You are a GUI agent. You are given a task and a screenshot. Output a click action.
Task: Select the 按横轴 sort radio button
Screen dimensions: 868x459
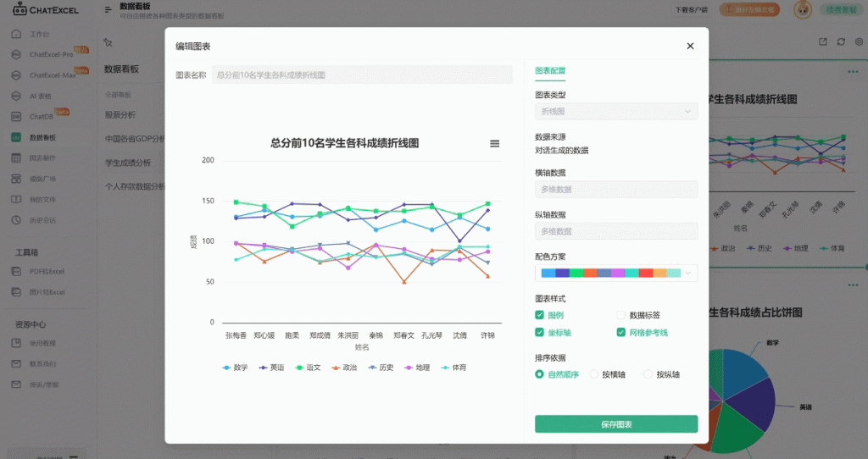pos(594,374)
